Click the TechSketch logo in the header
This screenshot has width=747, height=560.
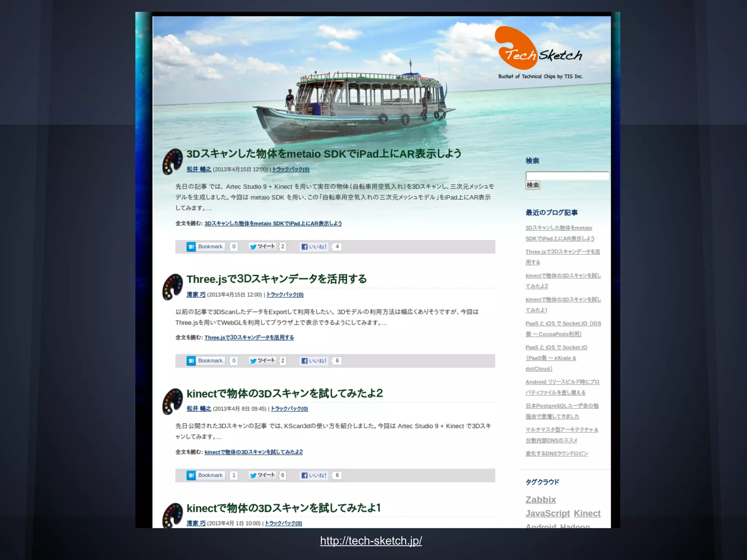[539, 52]
